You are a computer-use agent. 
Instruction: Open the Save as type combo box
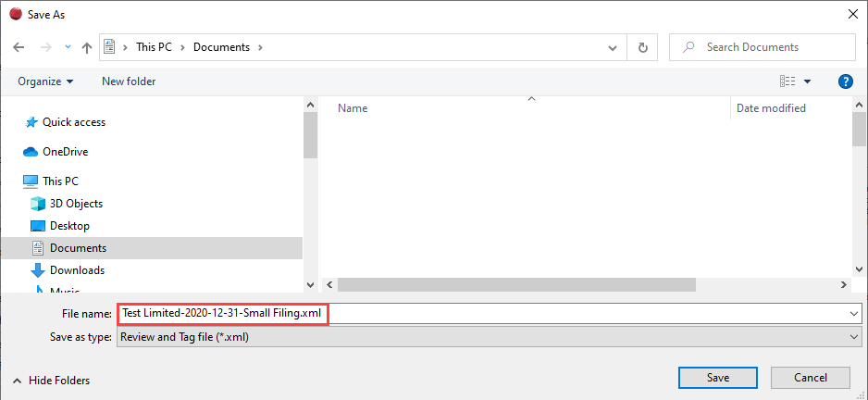click(x=489, y=337)
